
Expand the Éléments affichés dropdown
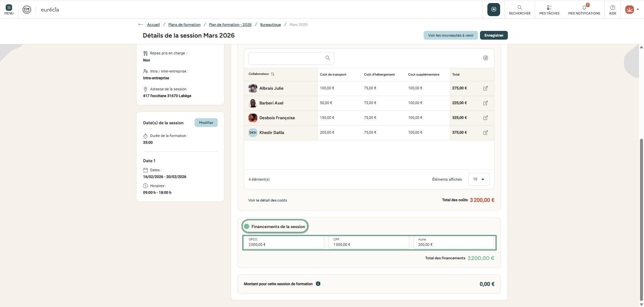click(x=479, y=179)
